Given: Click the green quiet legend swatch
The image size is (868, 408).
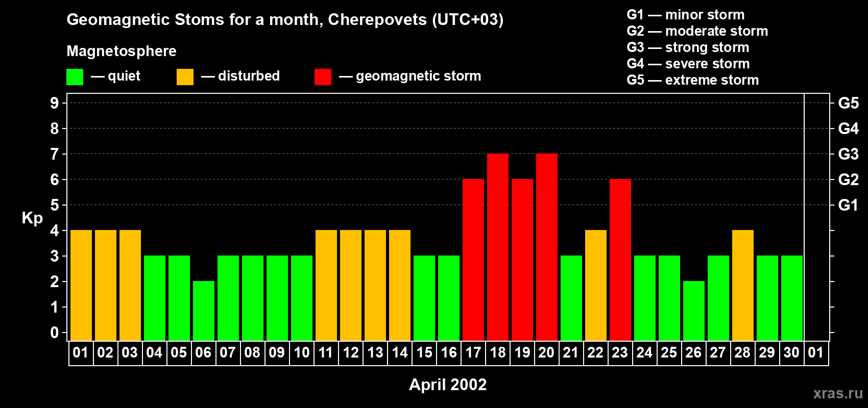Looking at the screenshot, I should point(75,77).
